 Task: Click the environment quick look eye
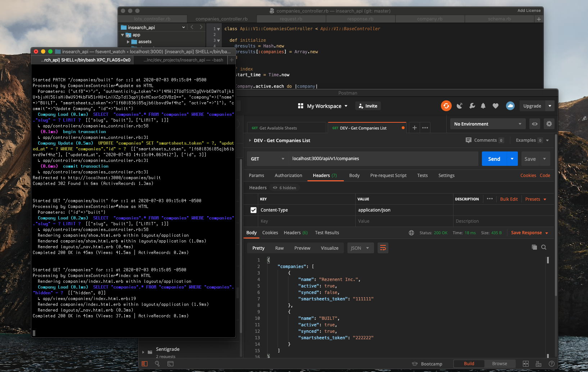point(535,124)
